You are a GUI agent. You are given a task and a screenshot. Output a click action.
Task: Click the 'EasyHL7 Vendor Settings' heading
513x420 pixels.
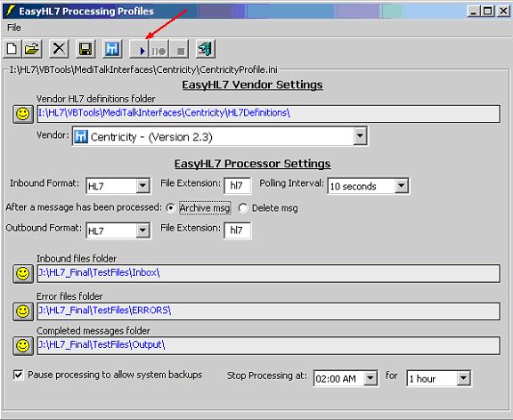coord(253,85)
